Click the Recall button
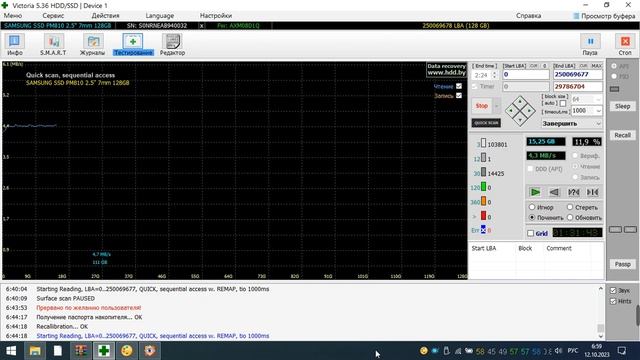 tap(622, 135)
